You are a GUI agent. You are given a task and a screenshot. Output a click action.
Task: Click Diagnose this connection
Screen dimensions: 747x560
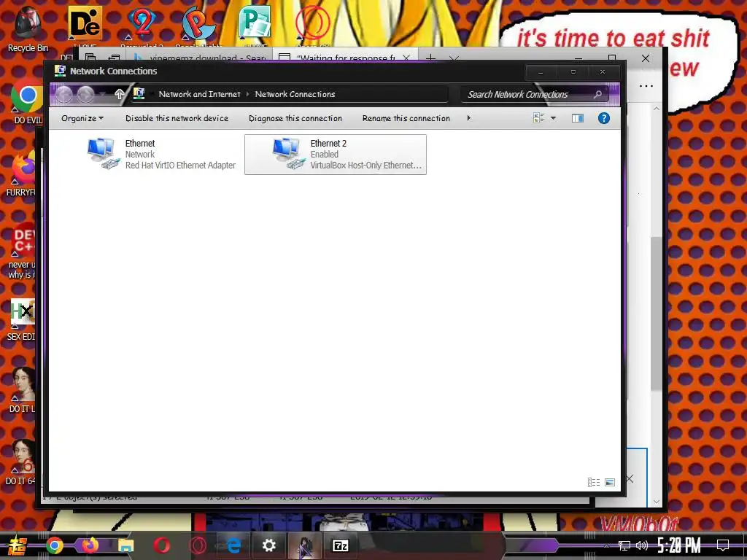coord(295,118)
